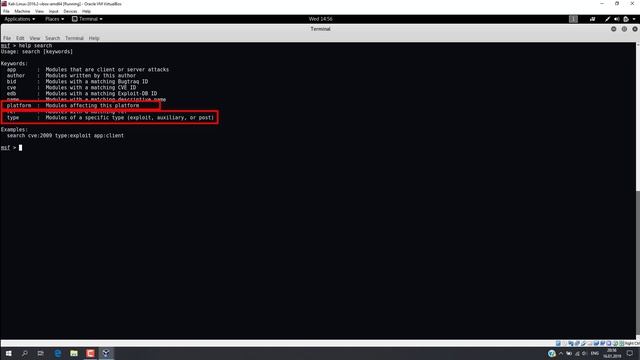This screenshot has height=360, width=640.
Task: Click the 'search cve:2009 type:exploit app:client' example line
Action: [x=65, y=136]
